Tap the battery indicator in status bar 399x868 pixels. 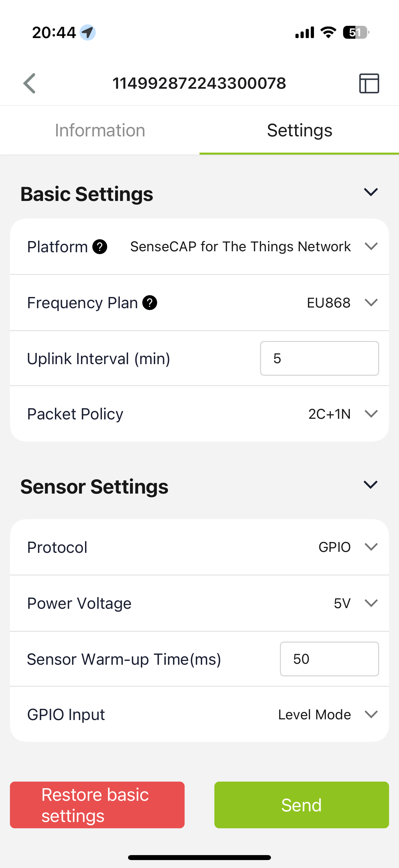[x=356, y=33]
